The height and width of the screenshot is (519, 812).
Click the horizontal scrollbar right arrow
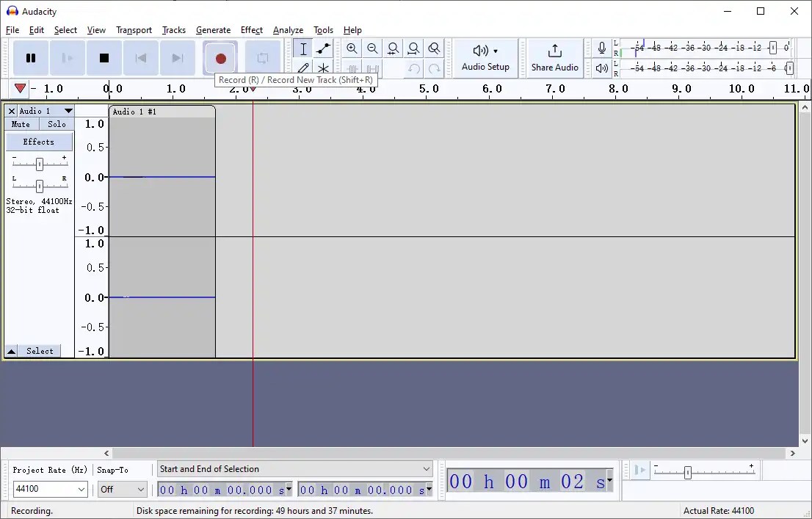[793, 453]
